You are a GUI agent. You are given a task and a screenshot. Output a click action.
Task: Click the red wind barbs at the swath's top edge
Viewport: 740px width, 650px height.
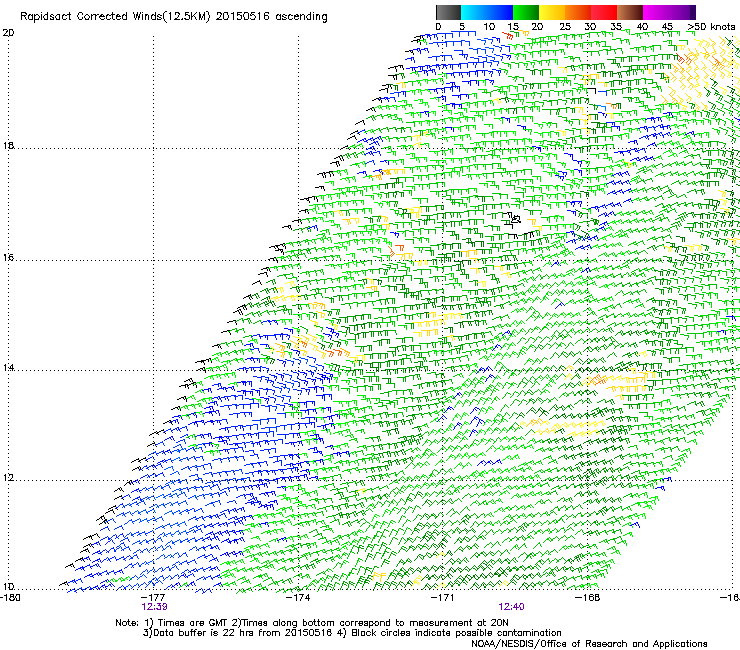coord(508,35)
